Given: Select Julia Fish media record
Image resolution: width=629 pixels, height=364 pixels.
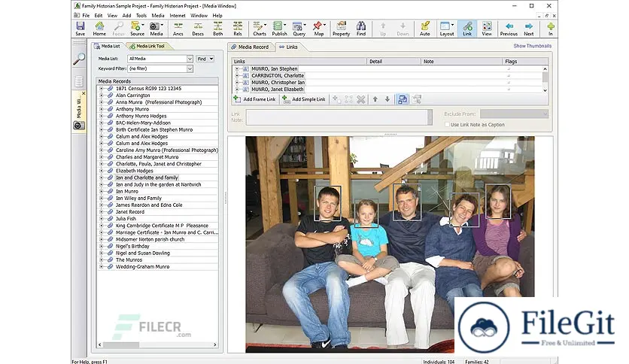Looking at the screenshot, I should 126,219.
